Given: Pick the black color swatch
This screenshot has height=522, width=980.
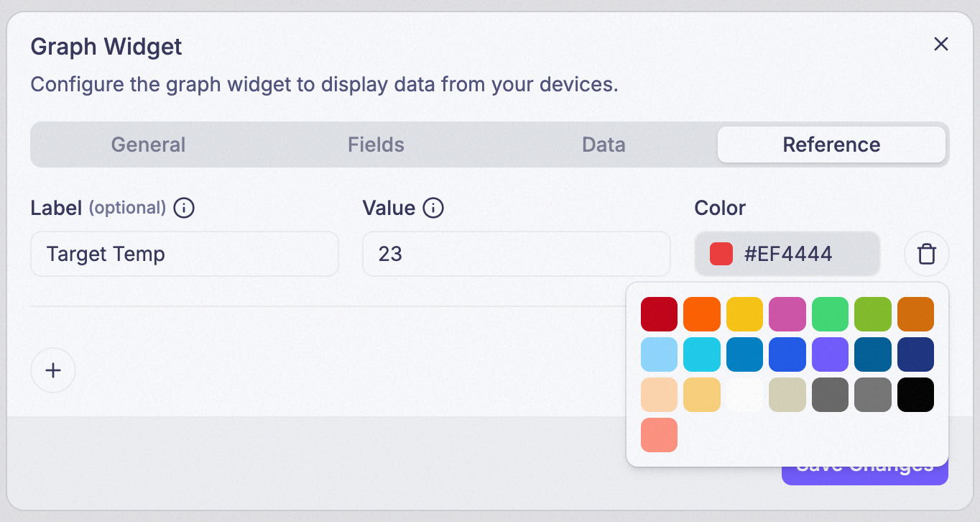Looking at the screenshot, I should point(915,395).
